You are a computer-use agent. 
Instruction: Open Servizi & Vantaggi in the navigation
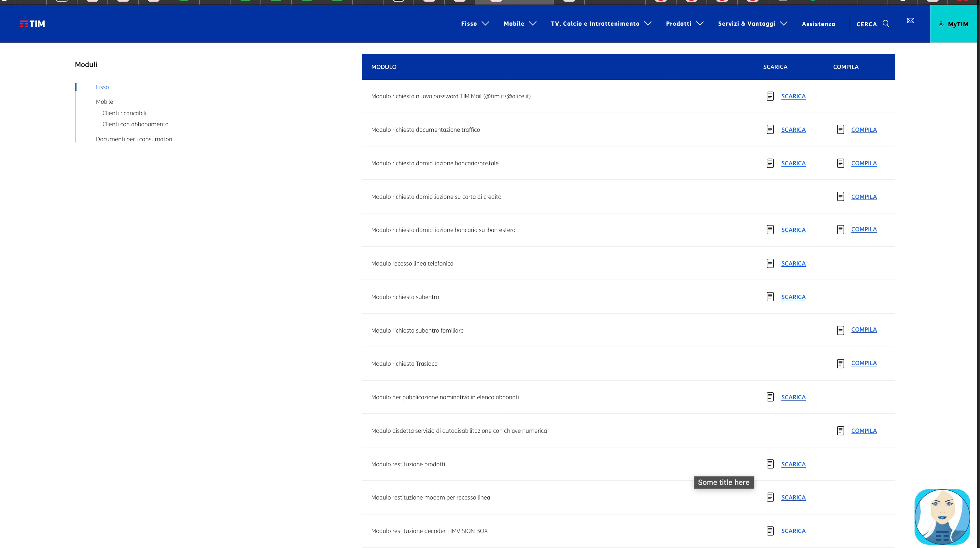click(x=747, y=23)
